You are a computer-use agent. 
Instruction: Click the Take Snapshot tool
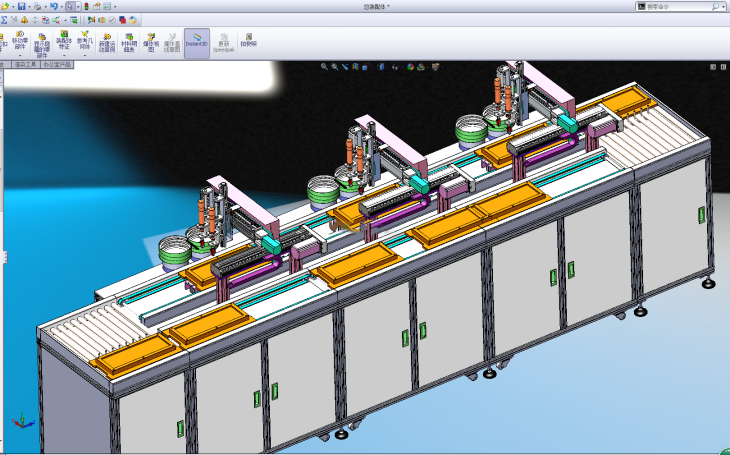tap(248, 40)
